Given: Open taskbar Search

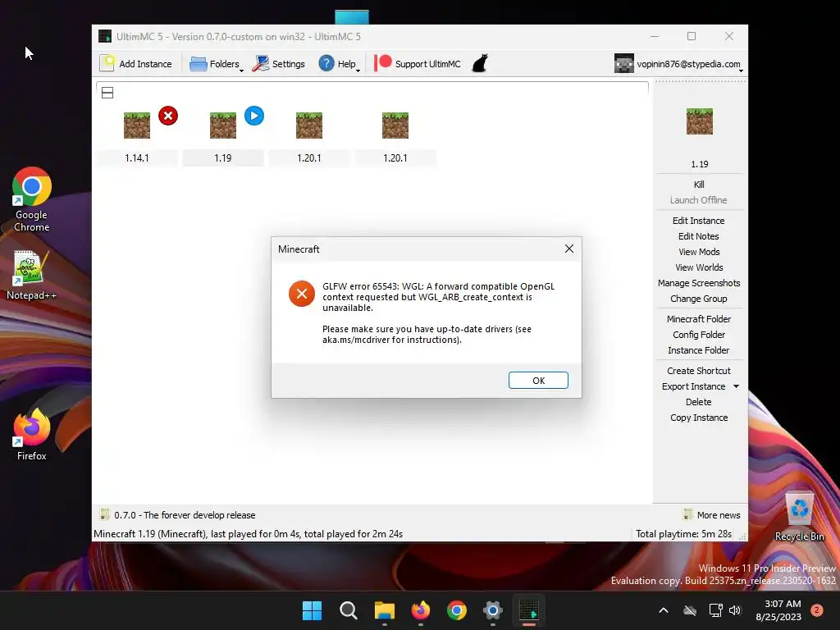Looking at the screenshot, I should [348, 610].
